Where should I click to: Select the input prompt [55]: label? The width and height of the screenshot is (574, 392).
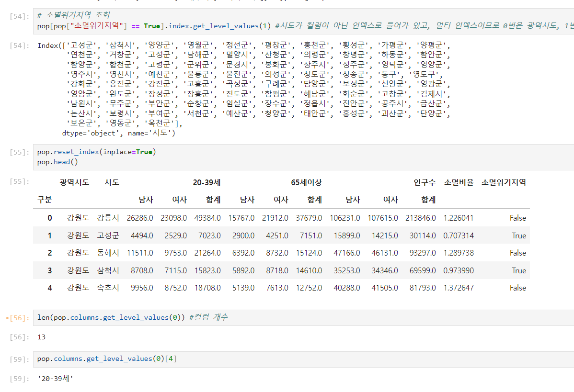click(20, 152)
